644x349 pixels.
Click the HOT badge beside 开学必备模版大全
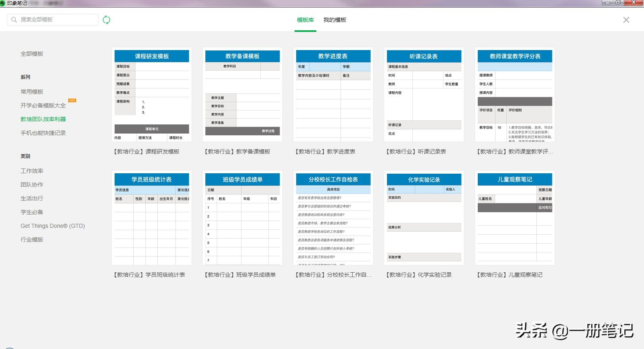(72, 100)
